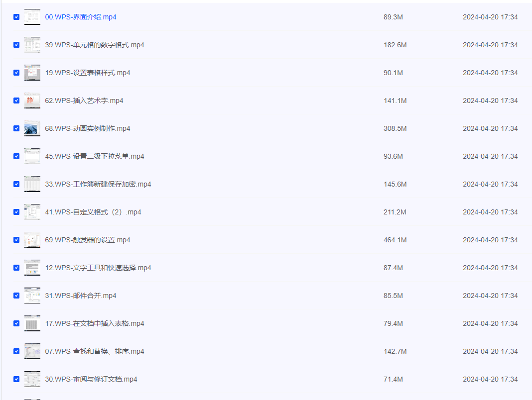Click the thumbnail of 33.WPS-工作簿新建保存加密.mp4
This screenshot has width=532, height=400.
(x=32, y=184)
